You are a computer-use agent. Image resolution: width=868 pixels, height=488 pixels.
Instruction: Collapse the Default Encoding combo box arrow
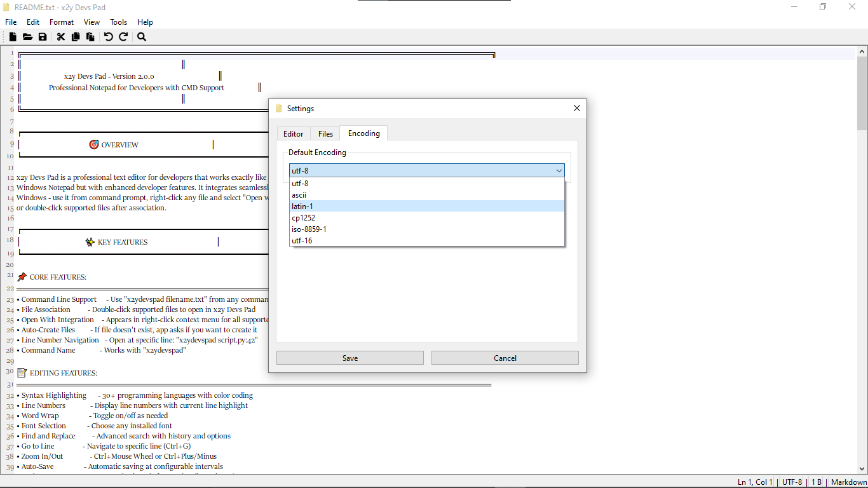pyautogui.click(x=559, y=170)
